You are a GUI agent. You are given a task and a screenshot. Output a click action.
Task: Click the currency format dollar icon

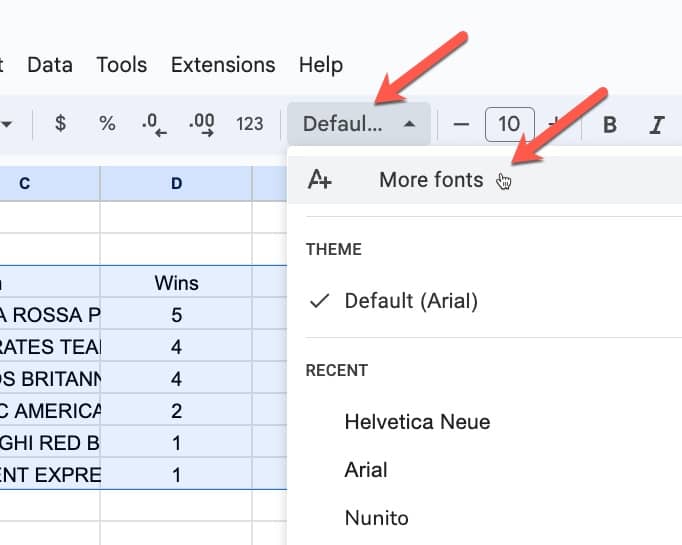[61, 124]
